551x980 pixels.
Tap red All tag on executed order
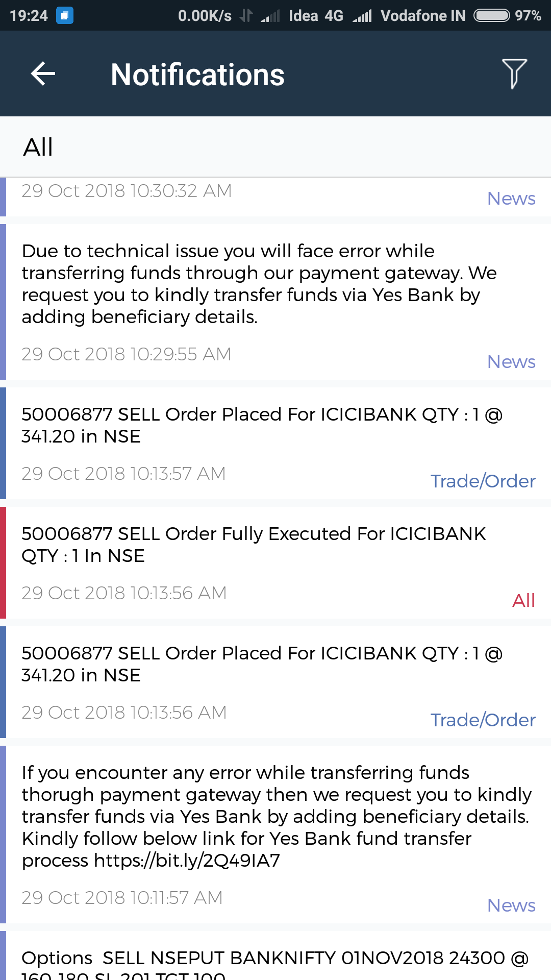(523, 601)
